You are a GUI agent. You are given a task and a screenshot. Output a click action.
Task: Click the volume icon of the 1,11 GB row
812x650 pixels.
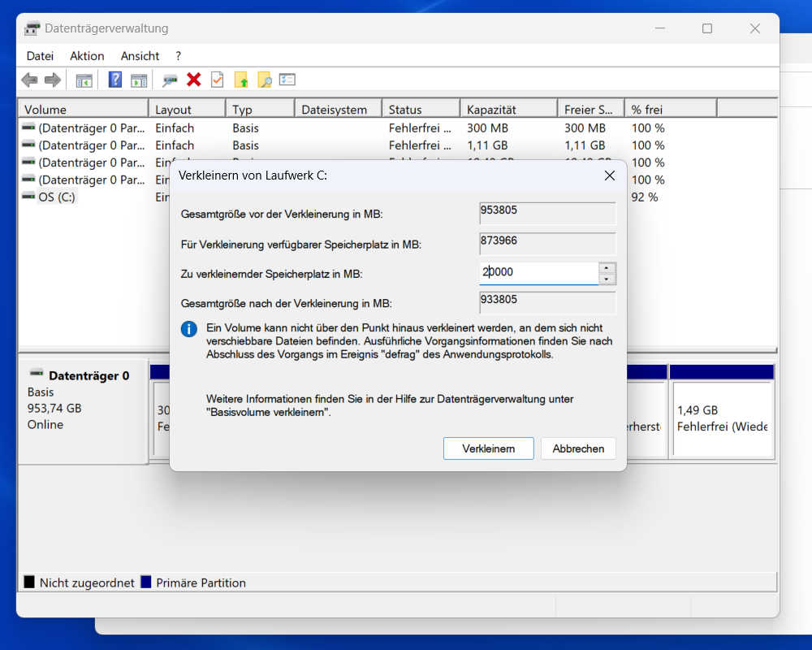pos(28,144)
